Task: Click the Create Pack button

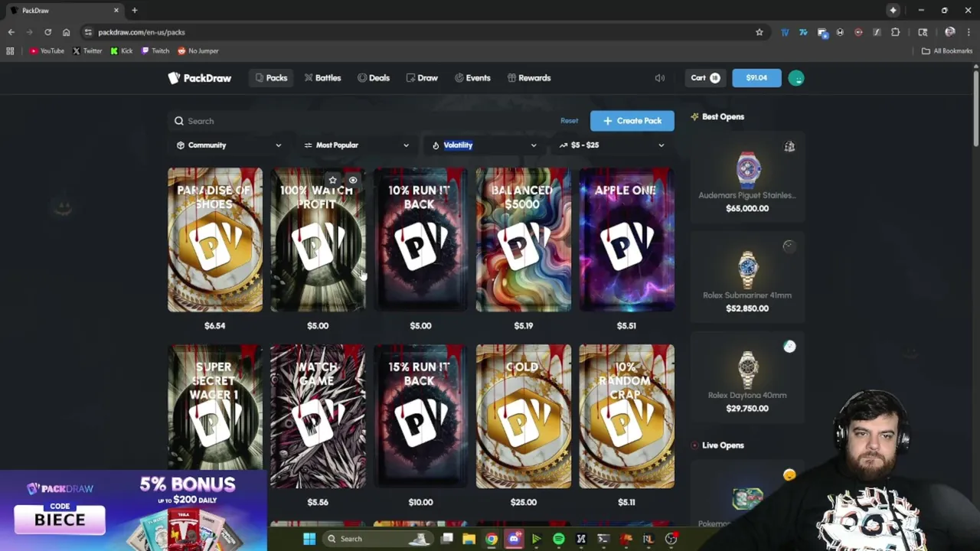Action: (632, 121)
